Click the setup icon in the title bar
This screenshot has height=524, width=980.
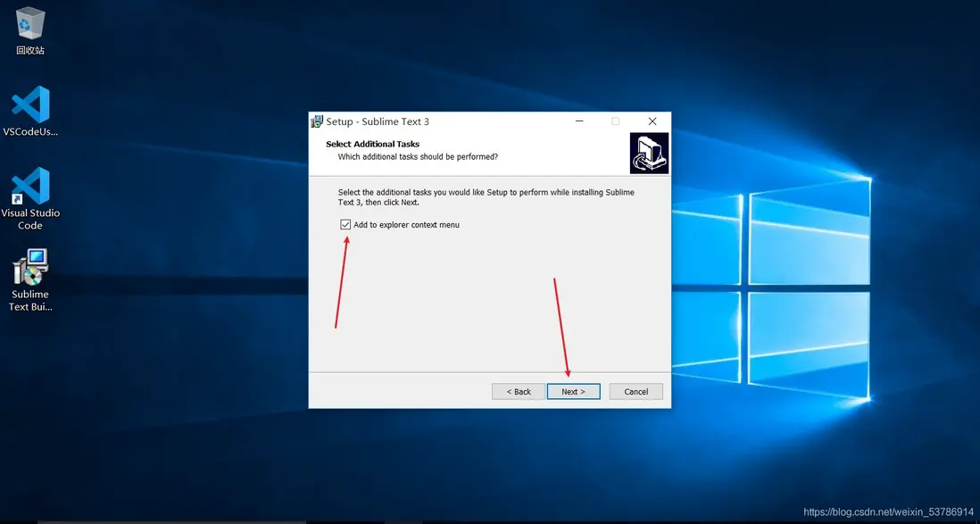pos(318,121)
